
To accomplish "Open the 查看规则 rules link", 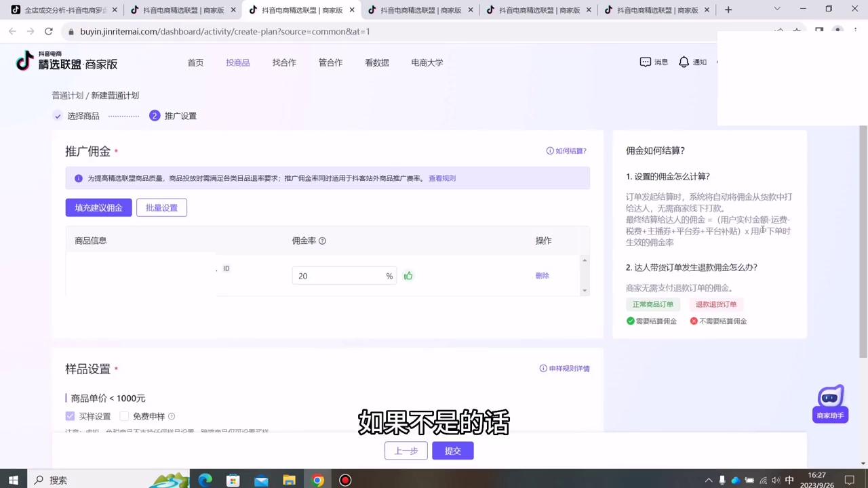I will point(441,178).
